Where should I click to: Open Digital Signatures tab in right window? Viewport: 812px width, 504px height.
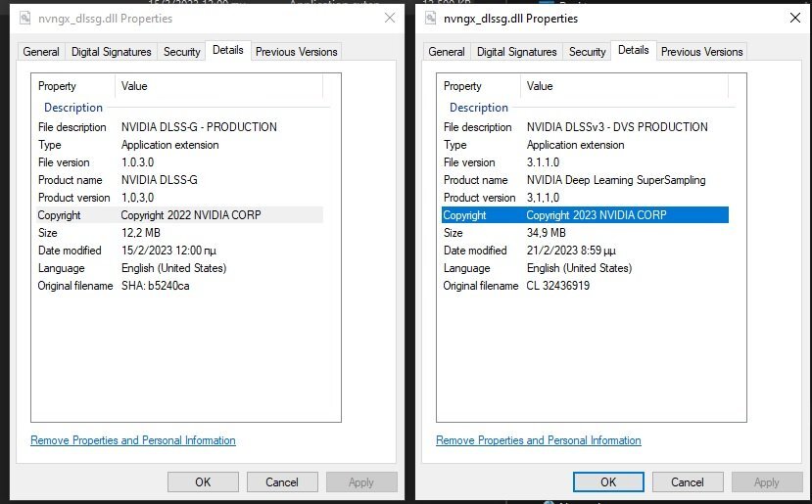tap(517, 52)
